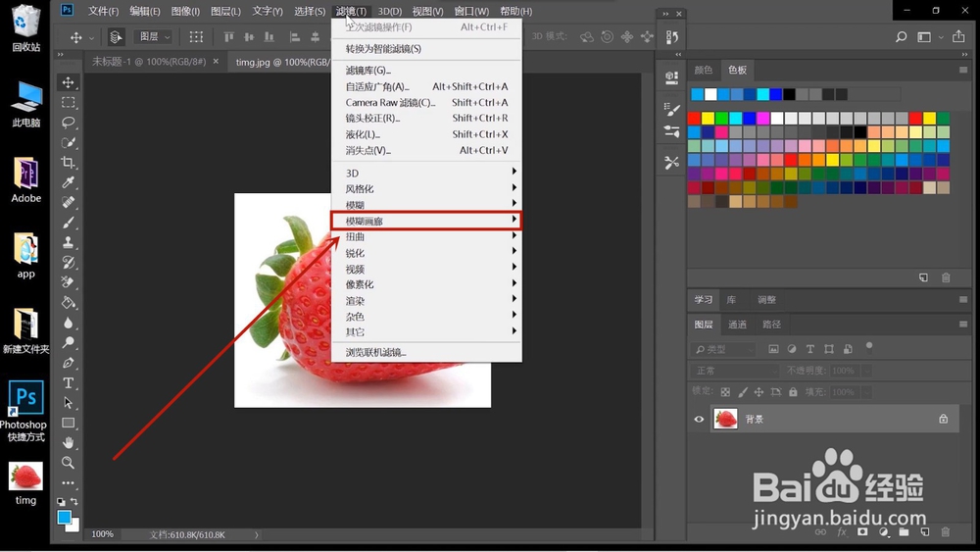
Task: Open the workspace switcher dropdown
Action: 928,37
